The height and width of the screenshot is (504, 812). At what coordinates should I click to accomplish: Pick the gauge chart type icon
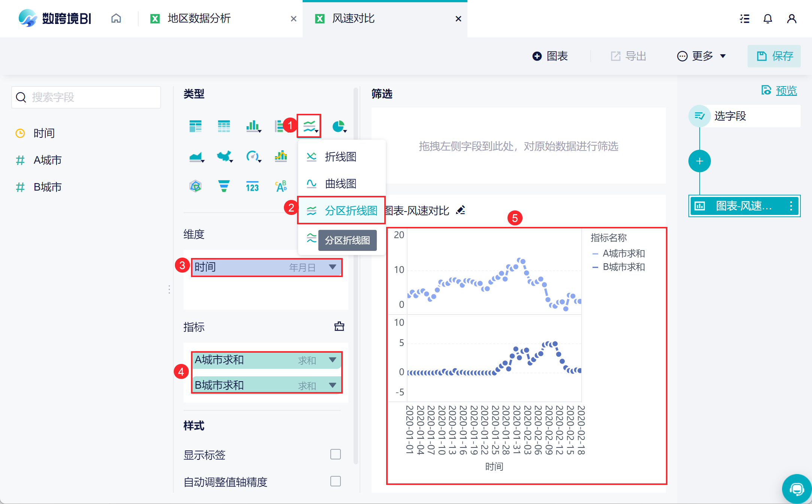pyautogui.click(x=252, y=156)
